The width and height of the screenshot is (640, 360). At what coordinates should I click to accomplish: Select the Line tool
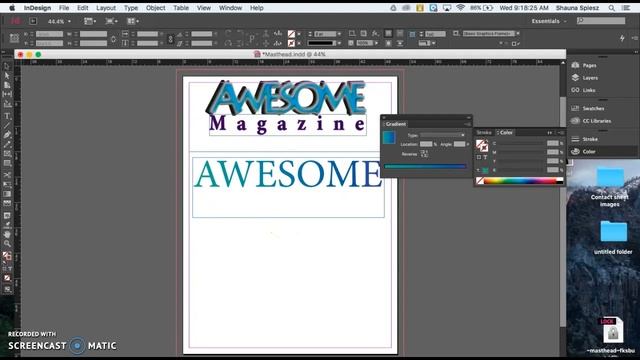pyautogui.click(x=7, y=125)
